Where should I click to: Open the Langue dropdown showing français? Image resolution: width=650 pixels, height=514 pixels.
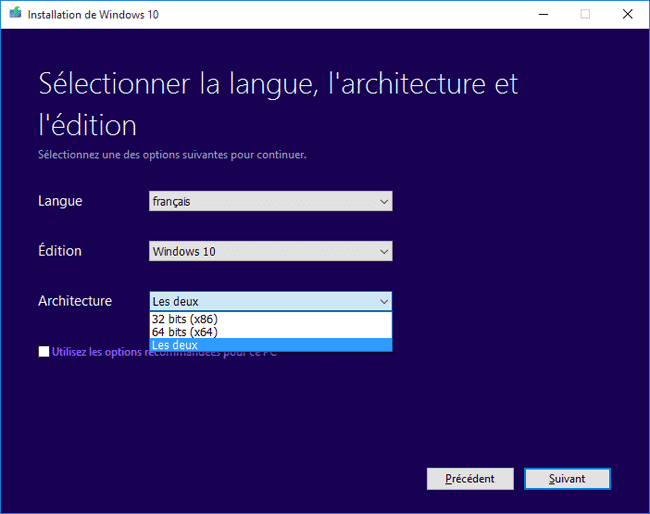(x=271, y=201)
